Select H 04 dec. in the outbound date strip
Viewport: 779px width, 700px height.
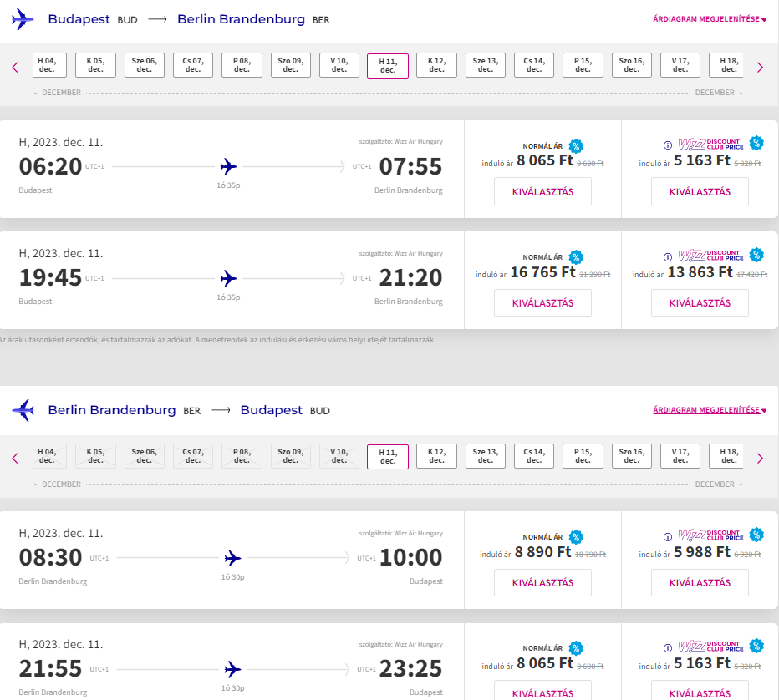point(49,65)
